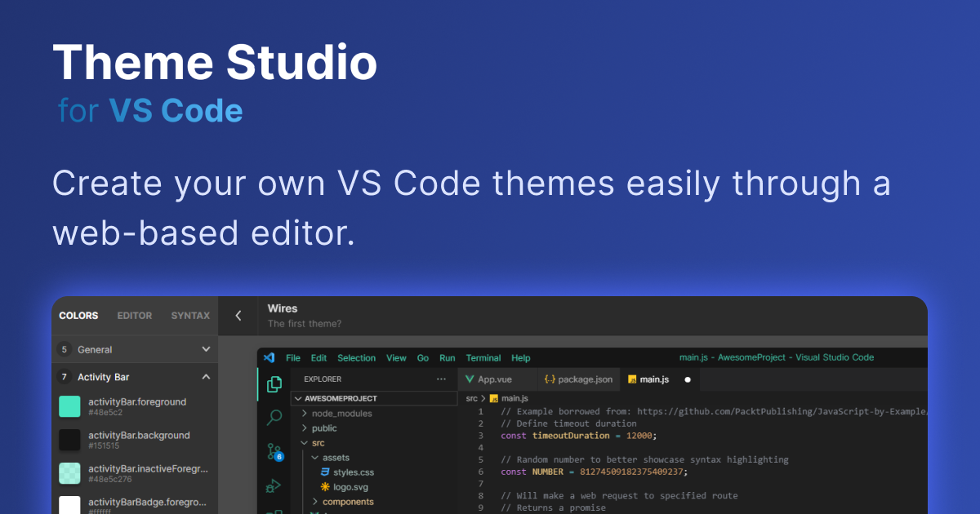The width and height of the screenshot is (980, 514).
Task: Select the main.js editor tab
Action: [660, 379]
